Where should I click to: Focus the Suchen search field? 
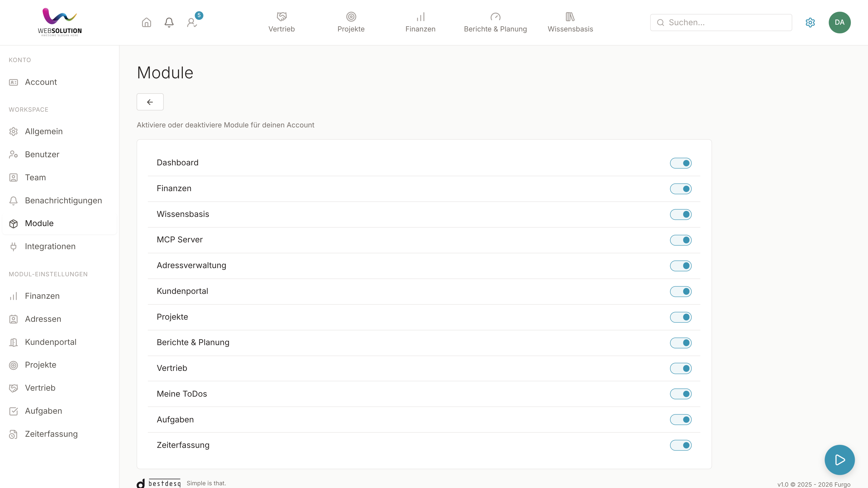click(721, 23)
